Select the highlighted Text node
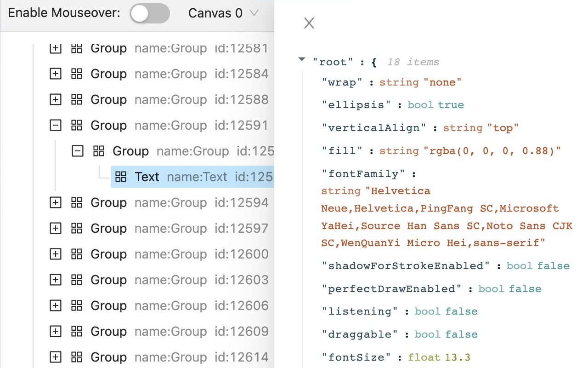Viewport: 588px width, 368px height. tap(147, 177)
